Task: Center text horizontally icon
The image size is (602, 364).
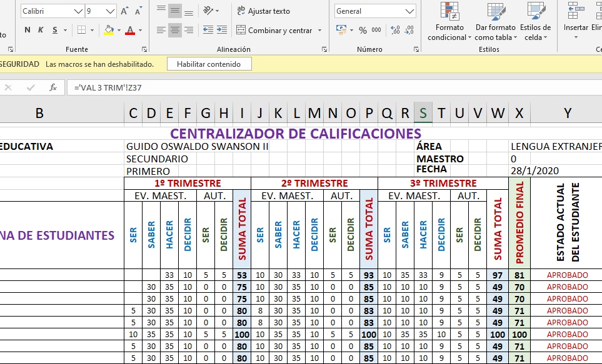Action: click(175, 30)
